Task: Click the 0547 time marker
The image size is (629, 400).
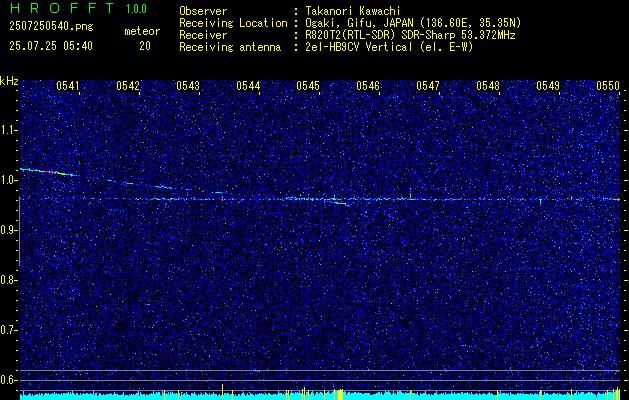Action: coord(428,85)
